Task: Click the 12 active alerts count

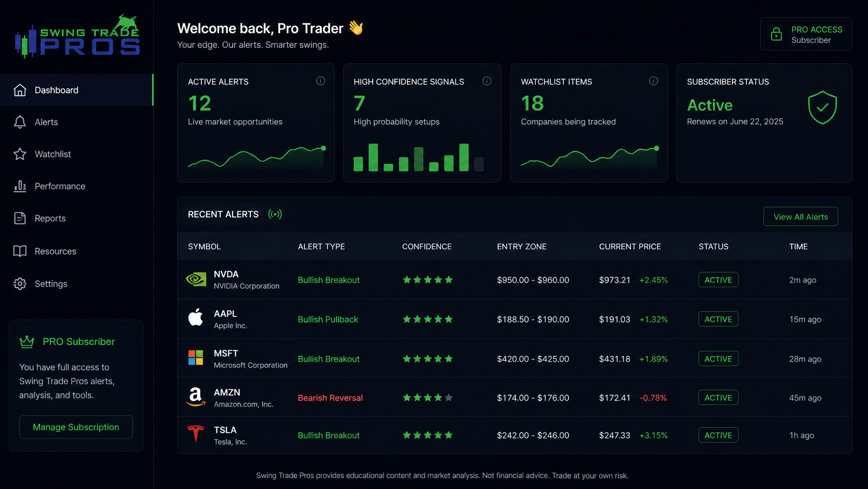Action: (x=199, y=103)
